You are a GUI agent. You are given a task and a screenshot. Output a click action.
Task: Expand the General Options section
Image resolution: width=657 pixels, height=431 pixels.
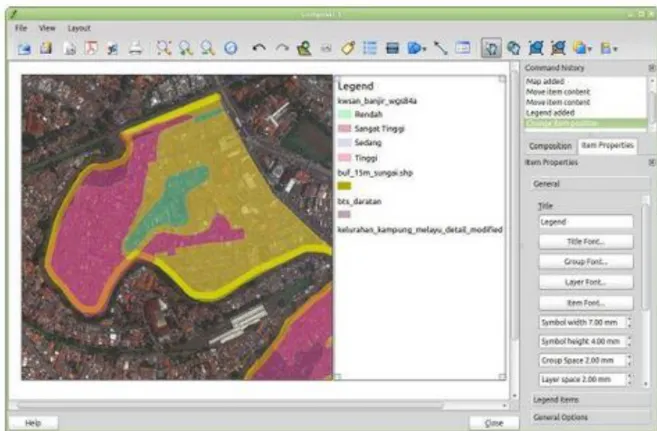pyautogui.click(x=590, y=417)
